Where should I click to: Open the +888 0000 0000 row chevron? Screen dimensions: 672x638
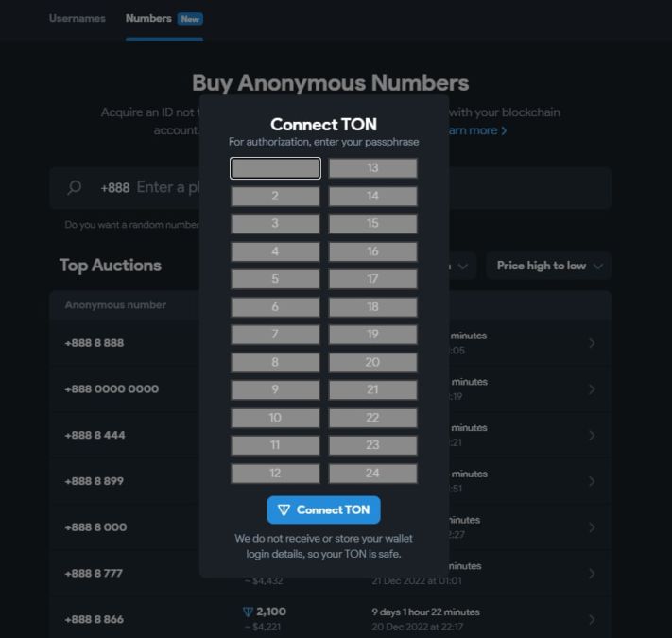(592, 389)
